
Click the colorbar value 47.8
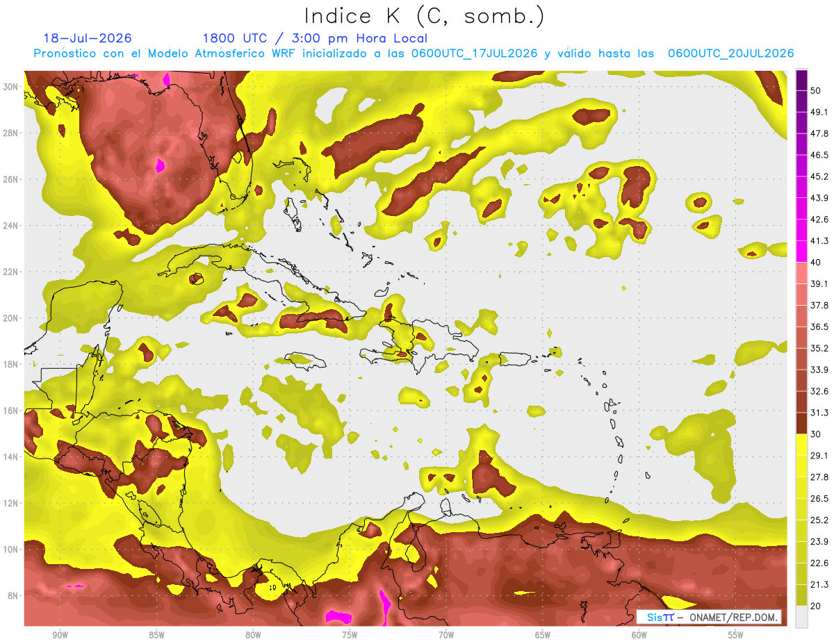tap(819, 133)
